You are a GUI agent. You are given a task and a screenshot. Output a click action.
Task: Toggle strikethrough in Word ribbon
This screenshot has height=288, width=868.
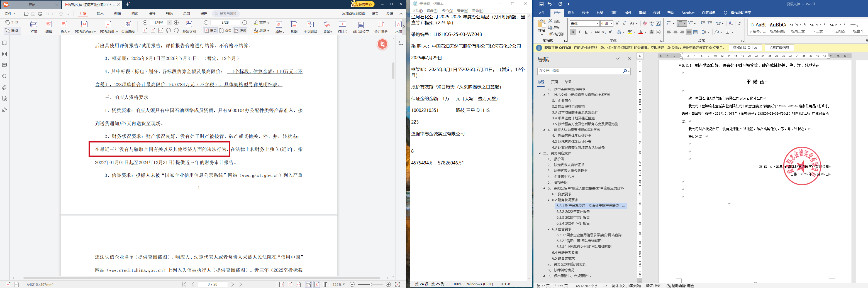tap(597, 32)
